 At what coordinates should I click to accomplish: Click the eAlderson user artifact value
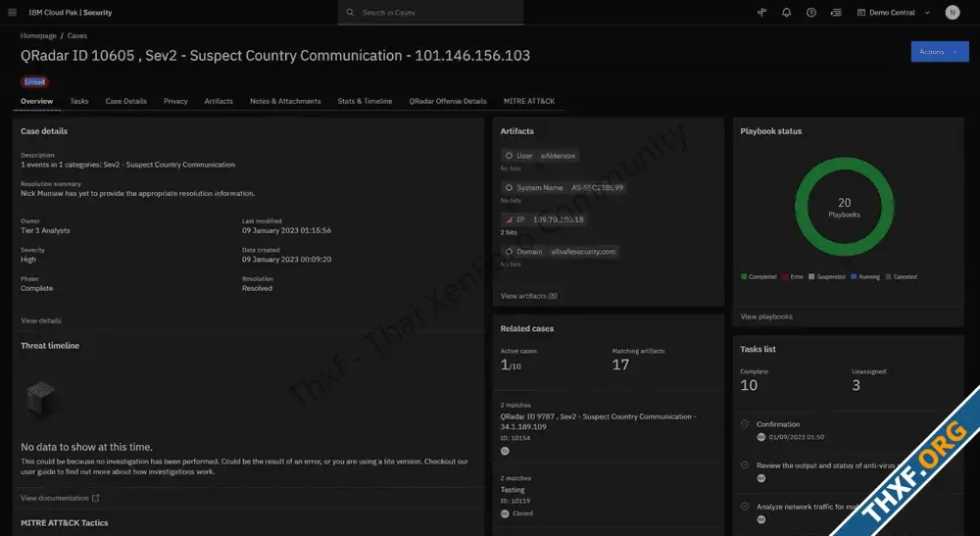click(x=559, y=156)
